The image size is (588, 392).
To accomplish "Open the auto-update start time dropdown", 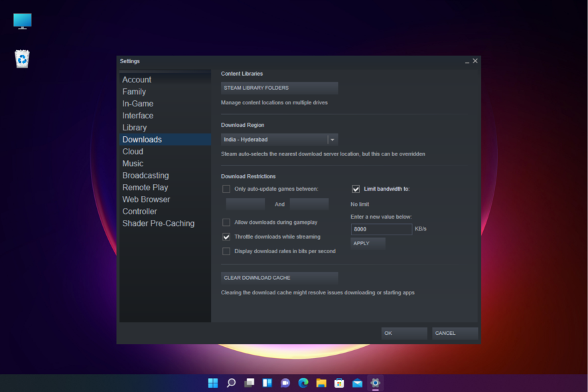I will pyautogui.click(x=246, y=204).
